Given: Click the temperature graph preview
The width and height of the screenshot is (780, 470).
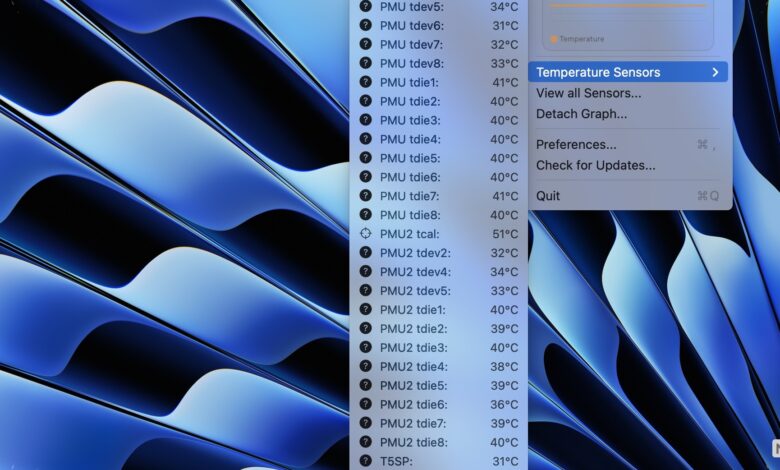Looking at the screenshot, I should point(628,24).
